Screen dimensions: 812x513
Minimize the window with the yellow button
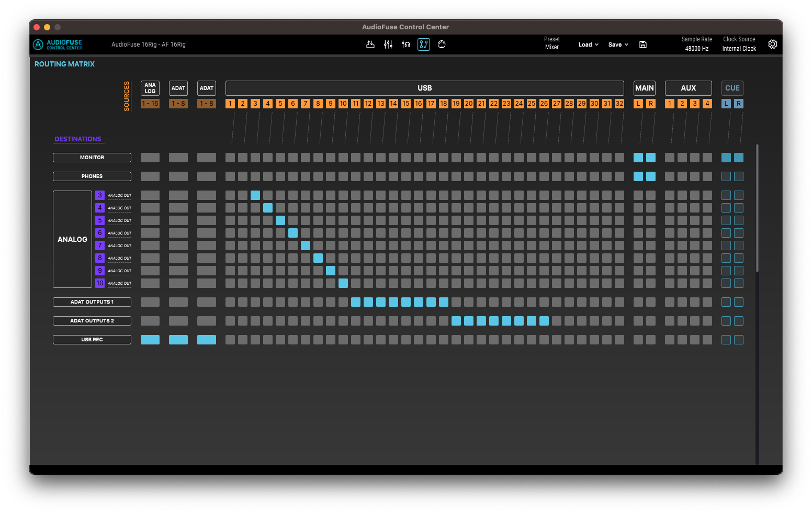click(x=47, y=27)
